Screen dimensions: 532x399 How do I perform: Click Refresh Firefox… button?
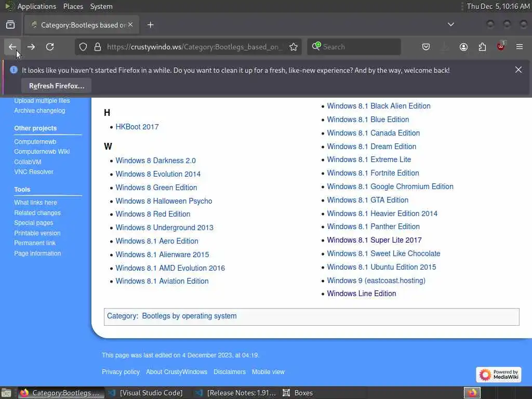point(57,86)
